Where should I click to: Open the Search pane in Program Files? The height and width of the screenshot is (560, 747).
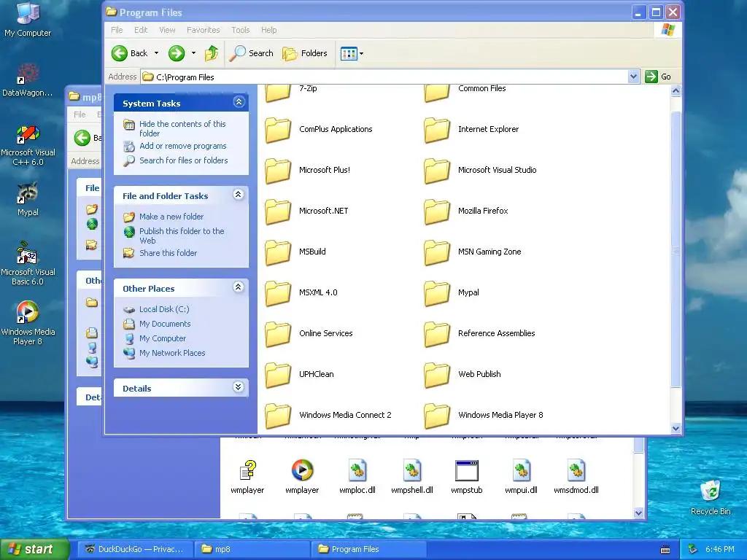pos(251,53)
